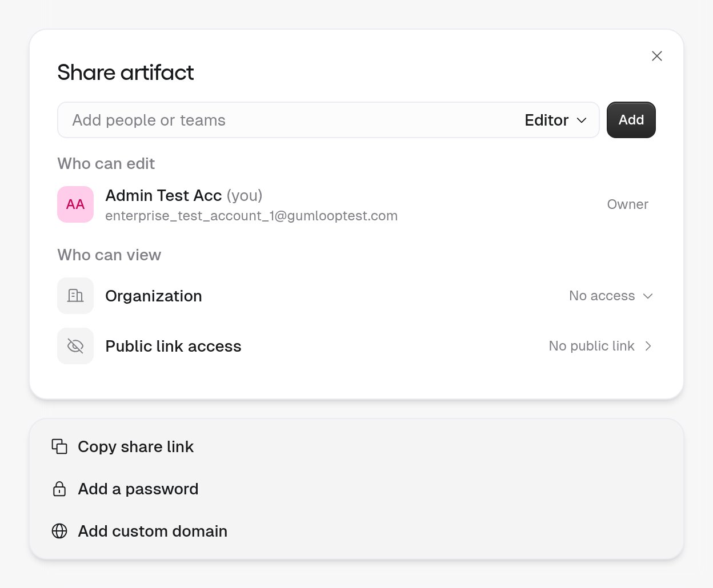
Task: Click the Who can edit heading
Action: click(x=106, y=164)
